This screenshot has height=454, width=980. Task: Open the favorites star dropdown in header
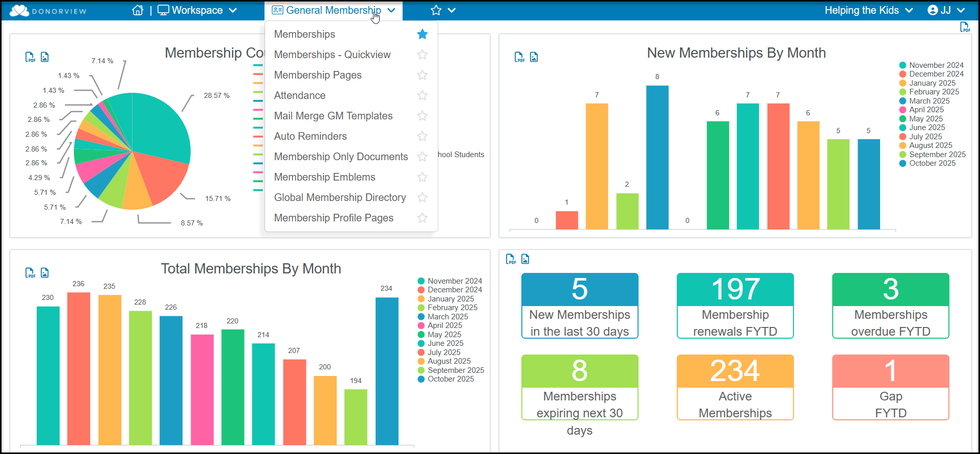point(443,10)
